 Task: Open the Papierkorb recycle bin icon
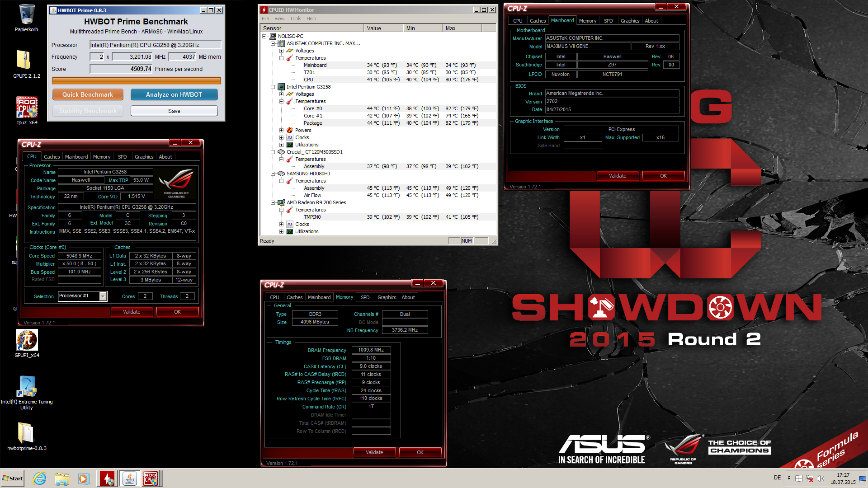(x=26, y=18)
